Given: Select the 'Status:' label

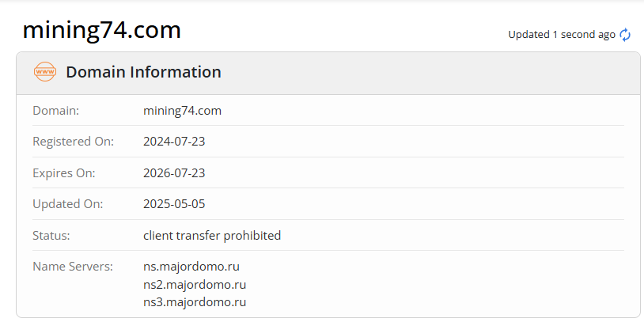Looking at the screenshot, I should [x=51, y=235].
